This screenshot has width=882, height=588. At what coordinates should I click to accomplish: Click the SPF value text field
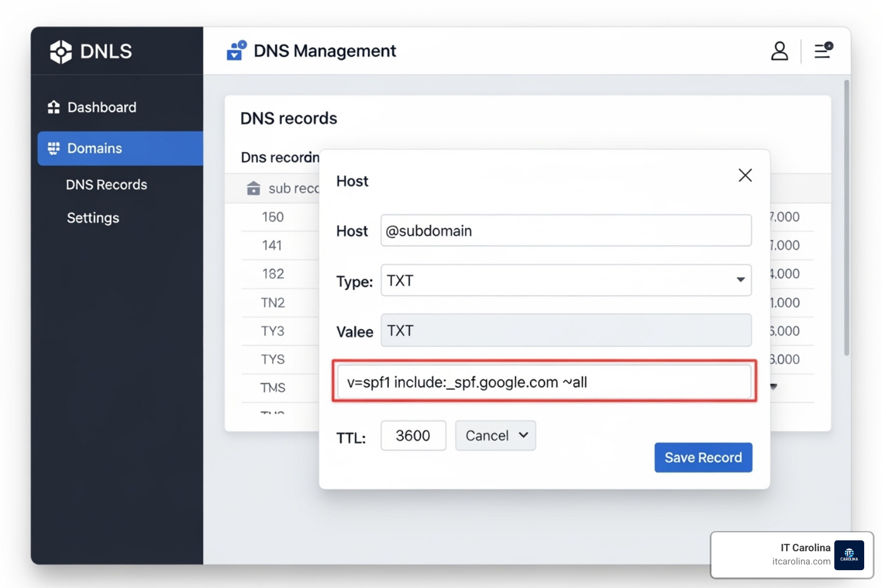click(x=544, y=382)
